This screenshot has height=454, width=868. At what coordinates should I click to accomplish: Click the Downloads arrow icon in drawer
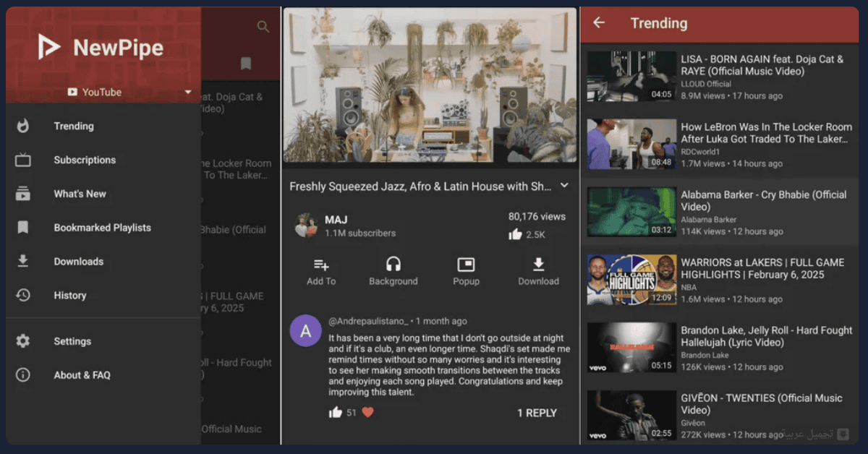(23, 261)
